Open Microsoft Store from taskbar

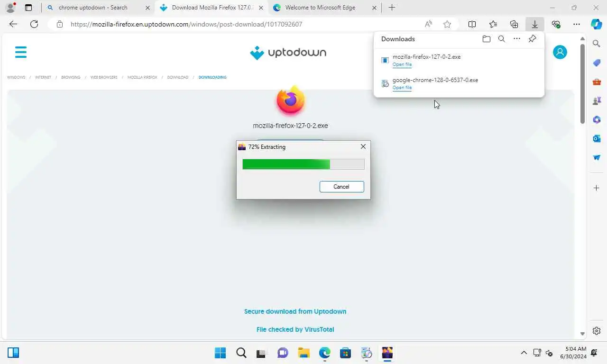[345, 353]
